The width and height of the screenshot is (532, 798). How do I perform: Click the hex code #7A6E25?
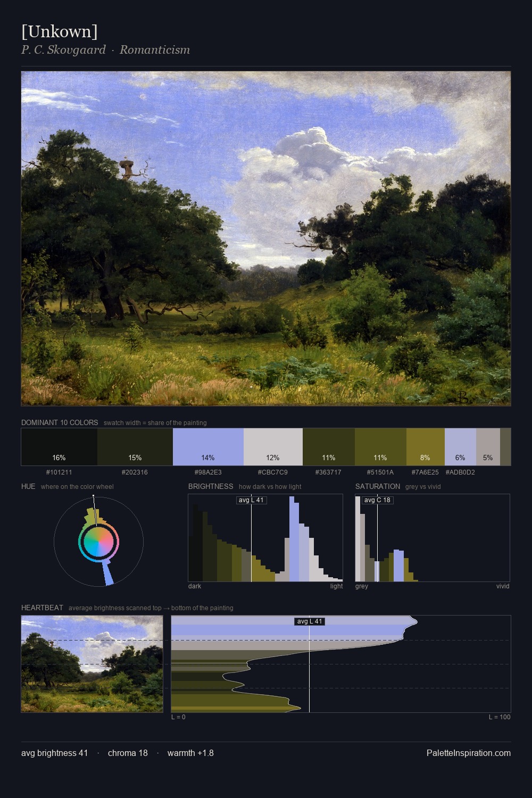click(425, 472)
